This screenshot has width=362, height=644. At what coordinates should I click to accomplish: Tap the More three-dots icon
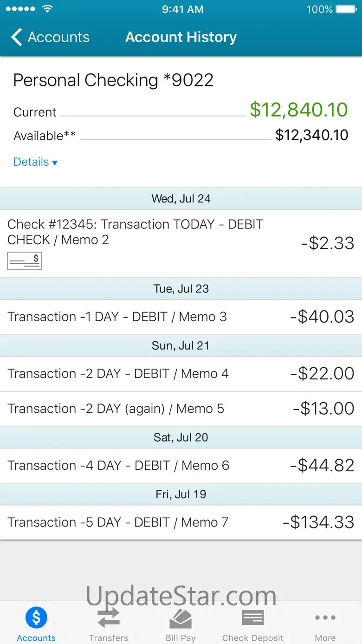(325, 618)
